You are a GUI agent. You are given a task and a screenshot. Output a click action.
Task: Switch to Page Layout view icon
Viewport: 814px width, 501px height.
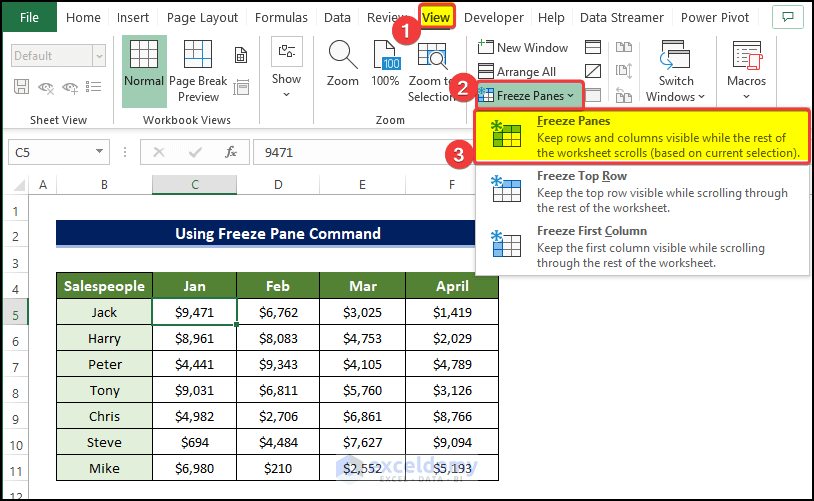241,55
